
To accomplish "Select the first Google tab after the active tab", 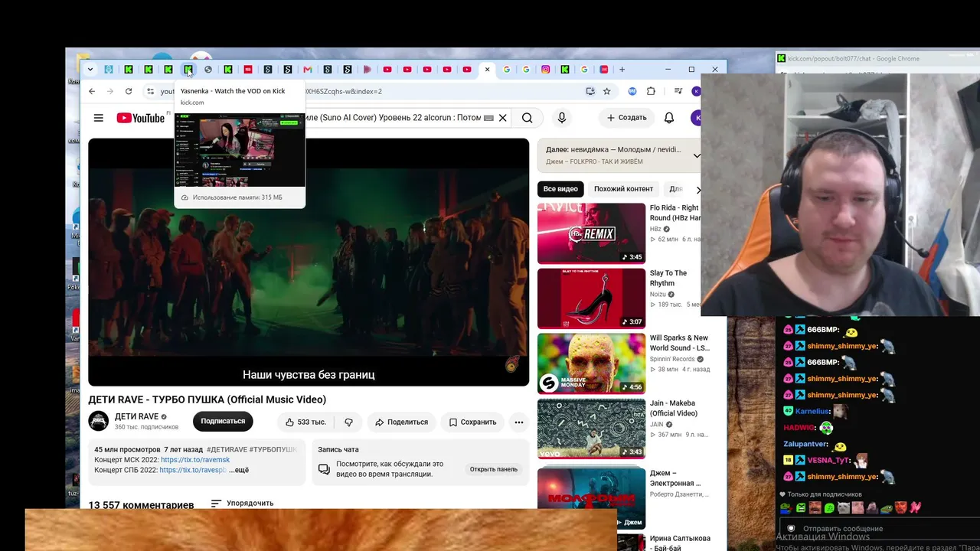I will click(507, 70).
